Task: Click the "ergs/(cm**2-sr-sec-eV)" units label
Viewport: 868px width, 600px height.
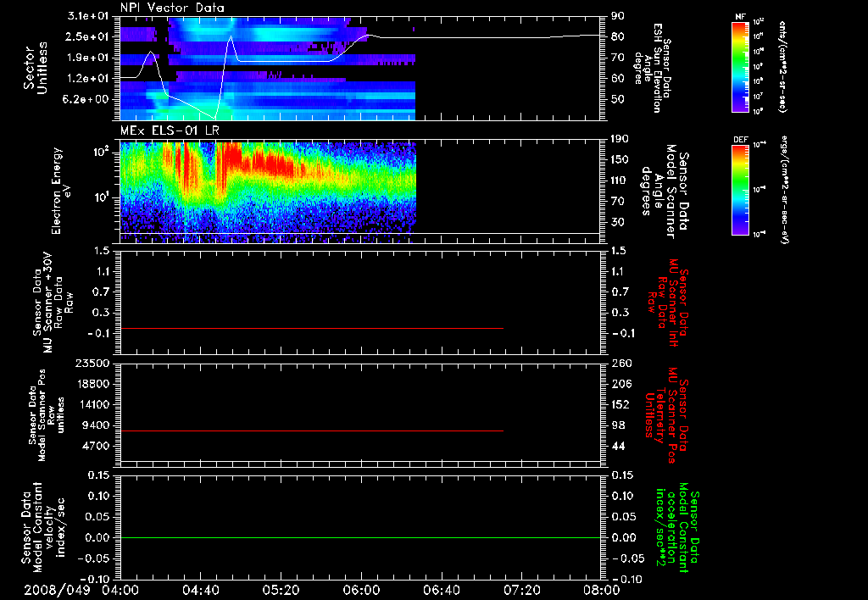Action: (784, 188)
